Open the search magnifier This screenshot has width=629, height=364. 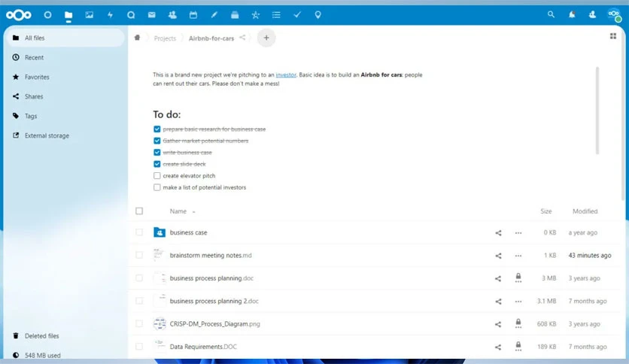551,14
